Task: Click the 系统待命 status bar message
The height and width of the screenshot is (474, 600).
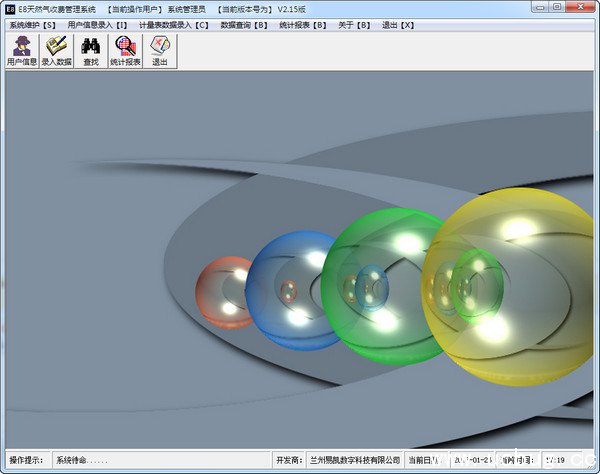Action: click(x=82, y=460)
